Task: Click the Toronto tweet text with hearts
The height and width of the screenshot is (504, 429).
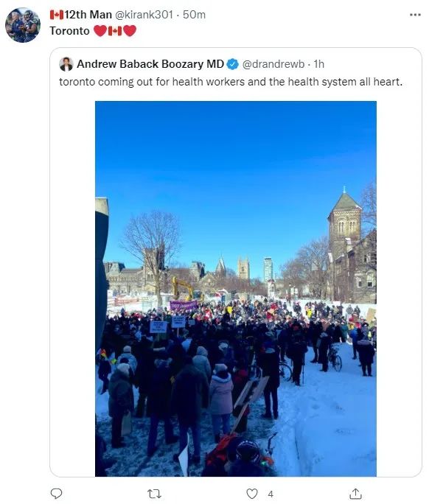Action: [93, 31]
